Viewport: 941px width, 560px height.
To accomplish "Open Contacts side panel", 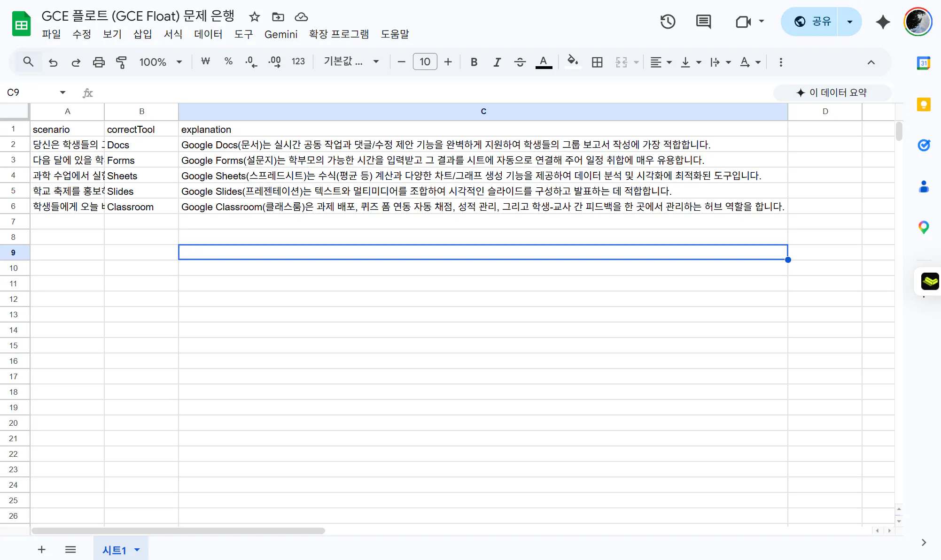I will pos(924,186).
